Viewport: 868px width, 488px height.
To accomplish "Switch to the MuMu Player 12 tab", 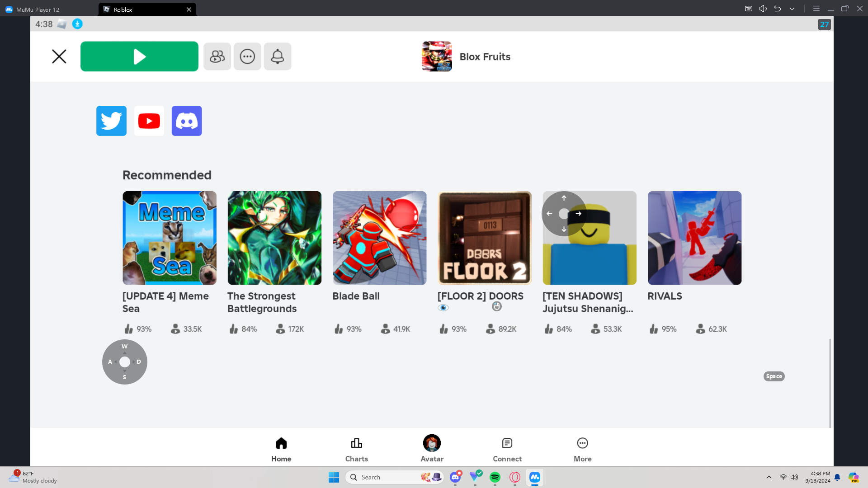I will click(x=33, y=9).
